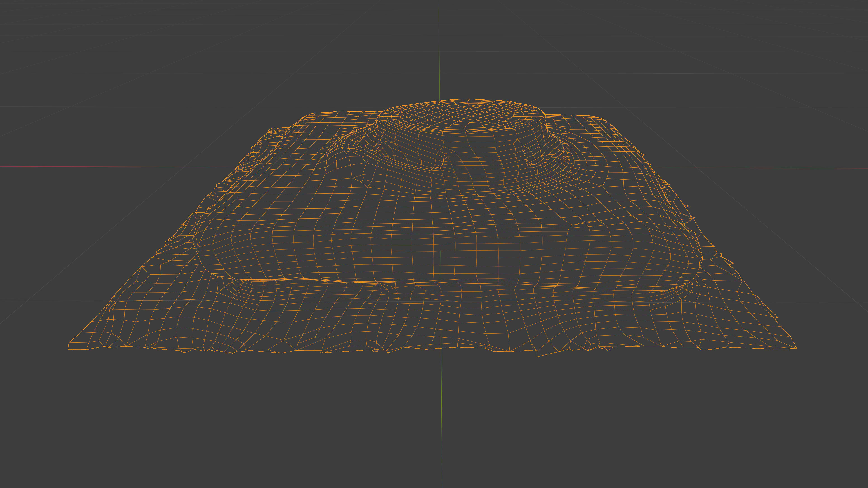Image resolution: width=868 pixels, height=488 pixels.
Task: Click the green Y axis line above the mesh
Action: click(439, 51)
